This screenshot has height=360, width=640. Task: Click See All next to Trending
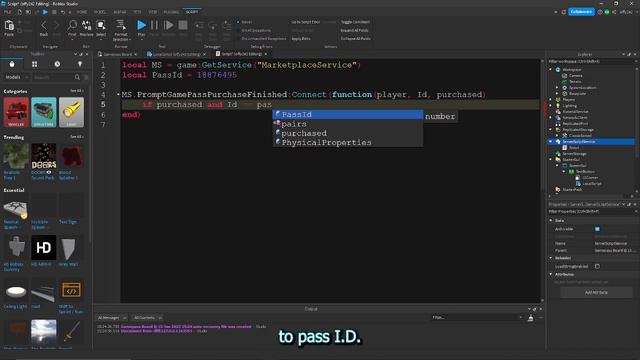tap(77, 137)
